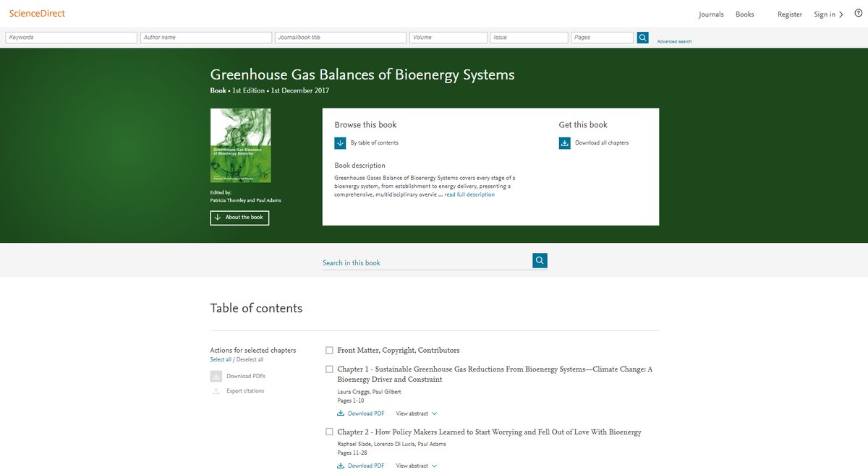Tick the Chapter 2 checkbox
Viewport: 868px width, 475px height.
[x=329, y=432]
